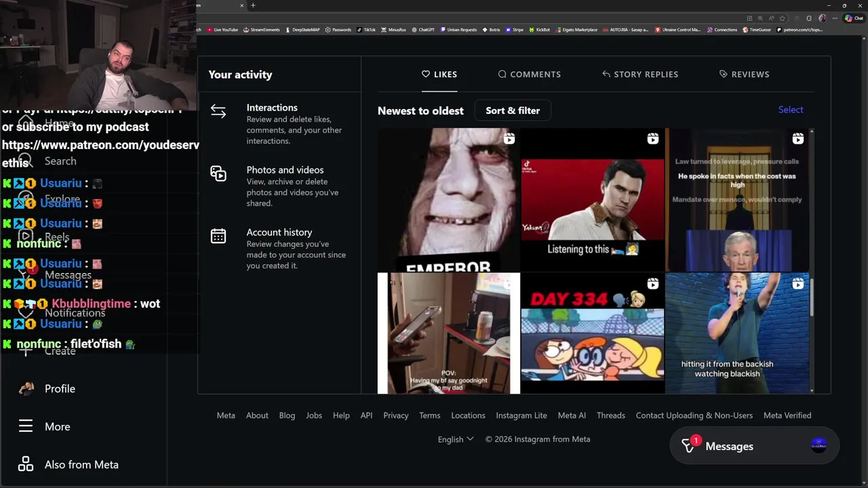Viewport: 868px width, 488px height.
Task: Open the About footer link
Action: pyautogui.click(x=257, y=415)
